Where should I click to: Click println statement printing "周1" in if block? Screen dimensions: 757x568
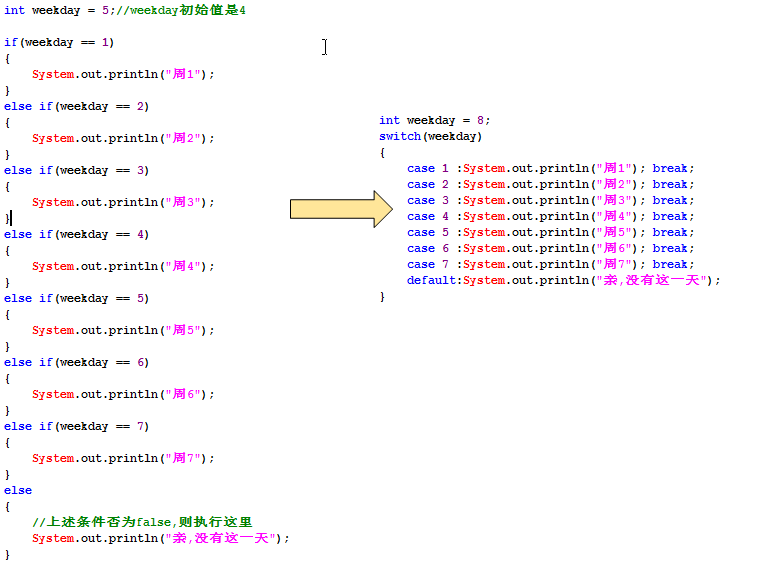point(123,74)
